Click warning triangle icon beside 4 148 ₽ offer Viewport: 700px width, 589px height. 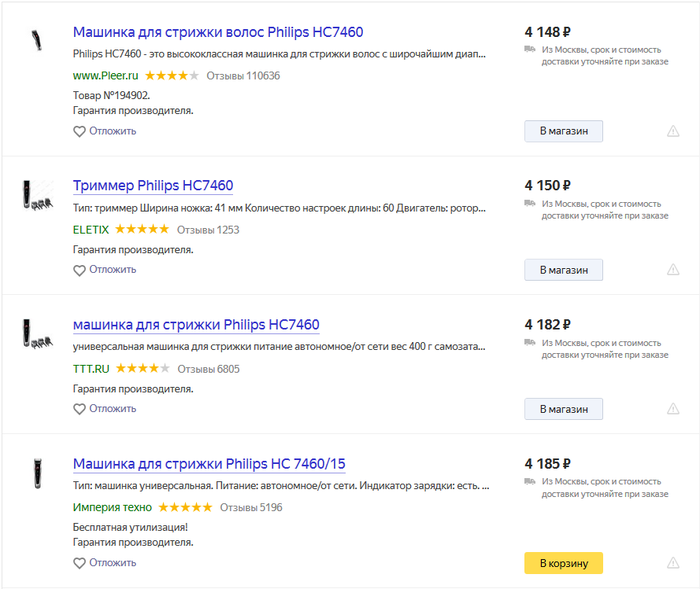[x=673, y=131]
